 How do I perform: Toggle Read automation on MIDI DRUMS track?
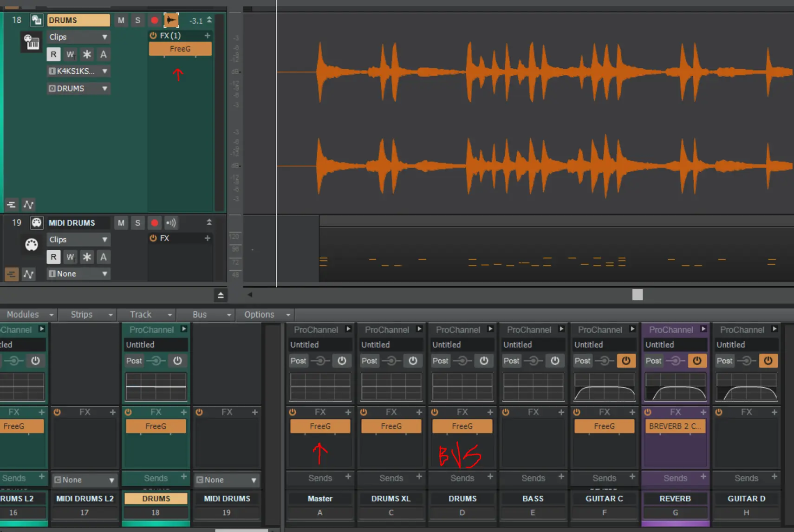pyautogui.click(x=53, y=257)
